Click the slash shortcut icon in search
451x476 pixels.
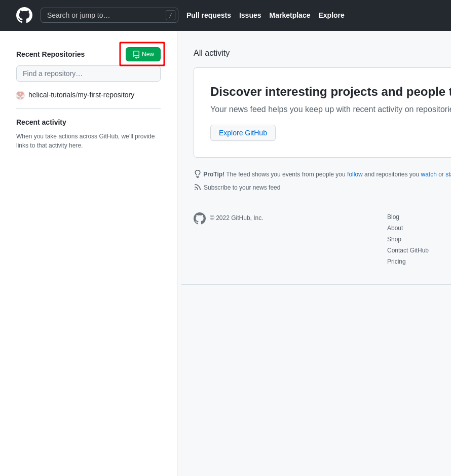click(170, 15)
